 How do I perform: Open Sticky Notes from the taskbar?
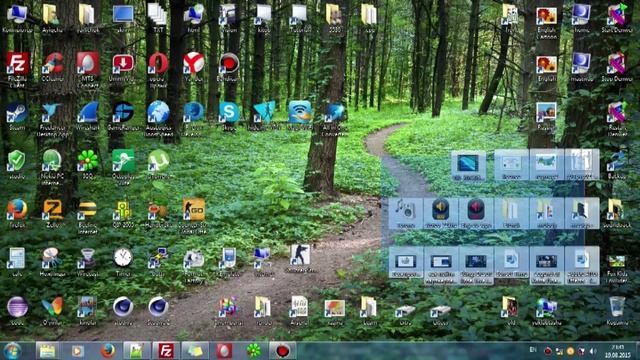coord(195,351)
